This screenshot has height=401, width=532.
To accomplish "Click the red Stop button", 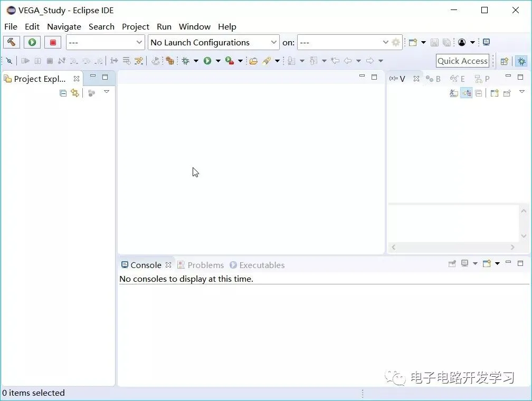I will pos(53,42).
